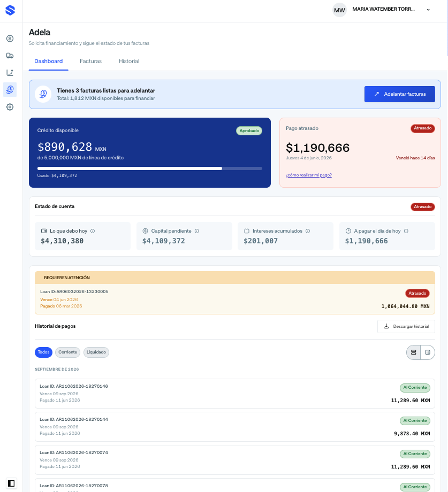Click the credit usage progress bar
Image resolution: width=448 pixels, height=492 pixels.
[150, 168]
